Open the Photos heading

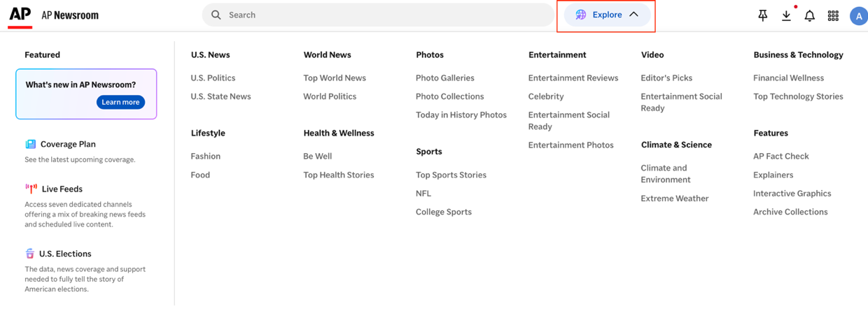coord(430,55)
